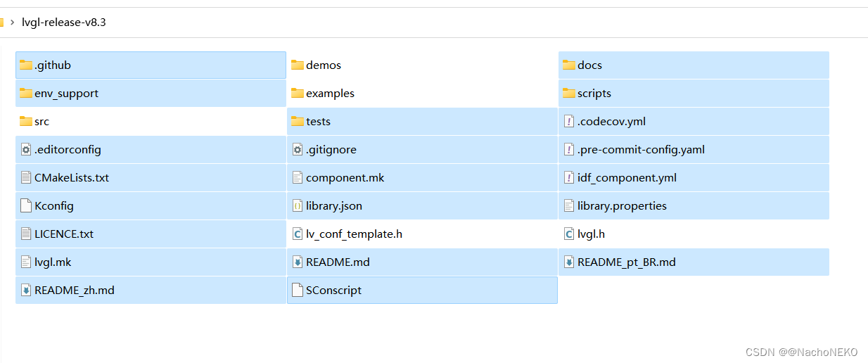Screen dimensions: 868x363
Task: Select the file name demos
Action: point(324,65)
